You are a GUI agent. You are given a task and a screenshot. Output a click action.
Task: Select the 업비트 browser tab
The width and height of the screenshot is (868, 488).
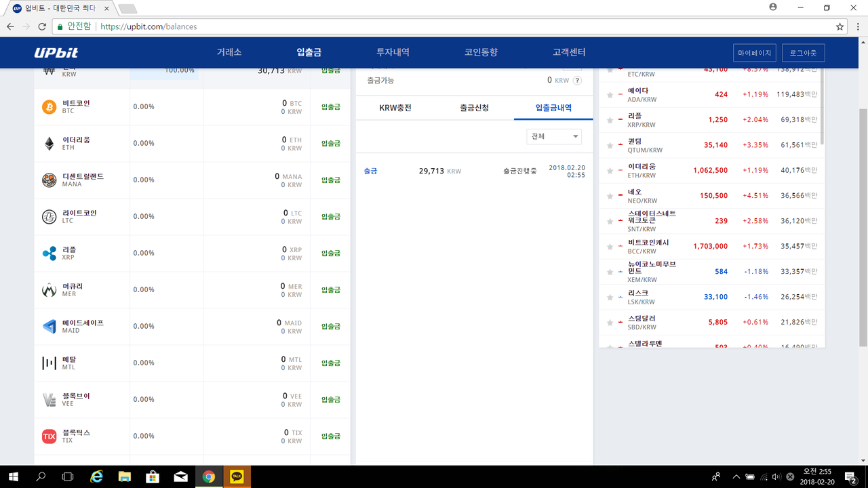(59, 8)
